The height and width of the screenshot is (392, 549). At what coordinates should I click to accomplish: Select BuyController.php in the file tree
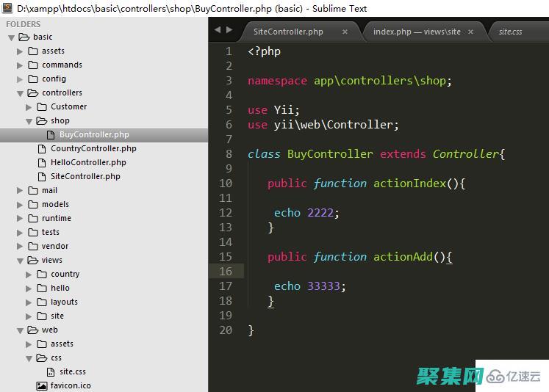click(x=94, y=134)
